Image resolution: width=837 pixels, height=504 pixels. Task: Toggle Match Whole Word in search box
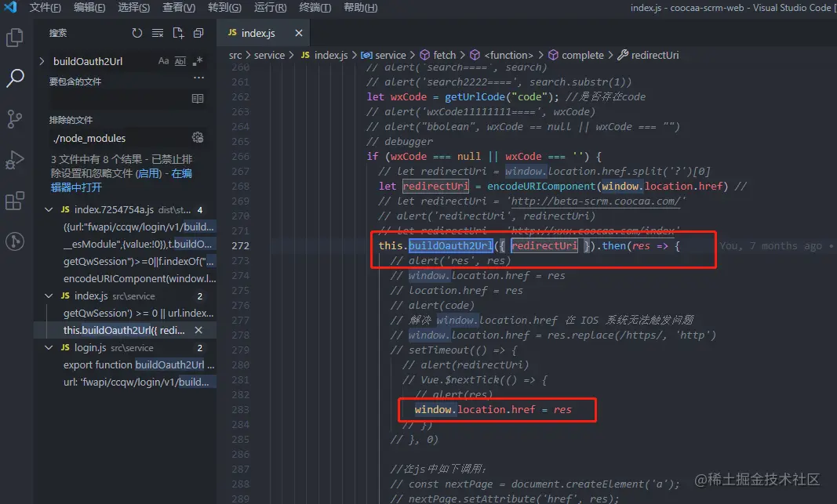click(180, 61)
